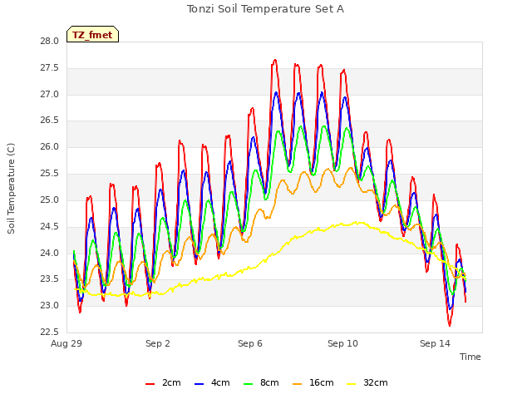Click the red 2cm legend swatch
Viewport: 532px width, 399px height.
[x=150, y=383]
